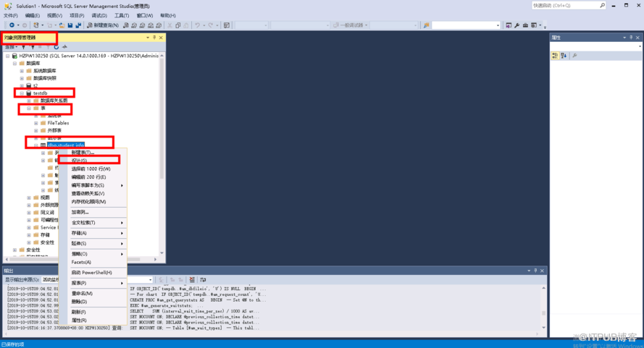
Task: Open the 工具(T) menu
Action: click(x=122, y=15)
